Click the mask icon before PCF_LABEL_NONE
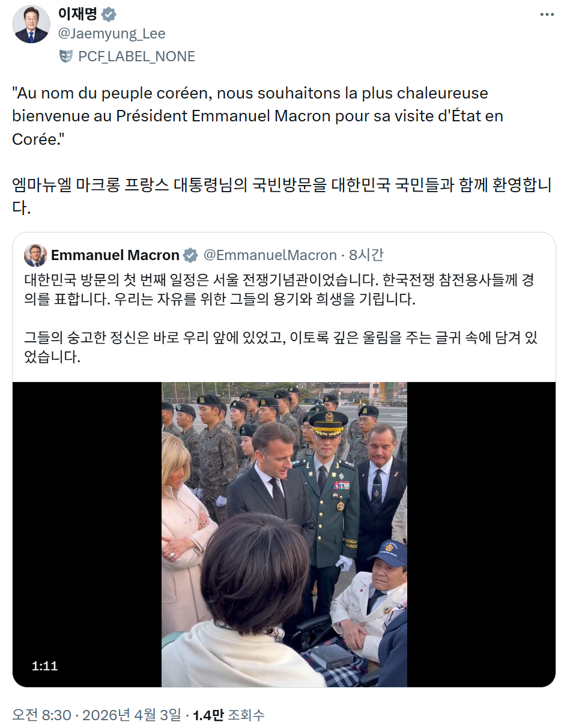Viewport: 567px width, 728px height. click(x=66, y=56)
